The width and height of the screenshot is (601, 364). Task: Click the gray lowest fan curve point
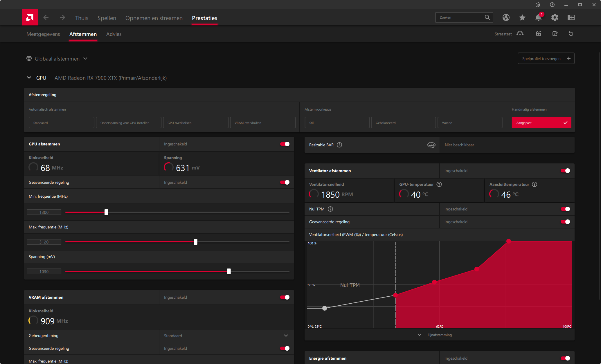(325, 308)
